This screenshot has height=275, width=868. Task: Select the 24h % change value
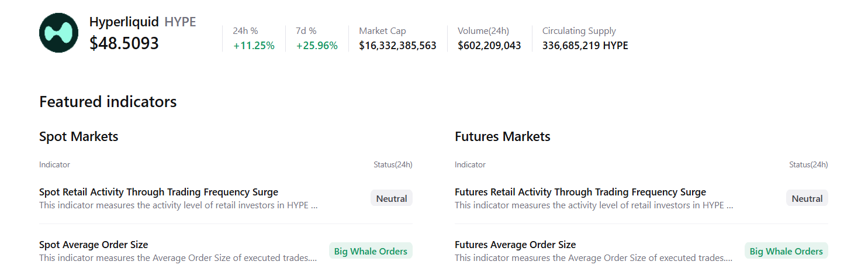pyautogui.click(x=254, y=46)
